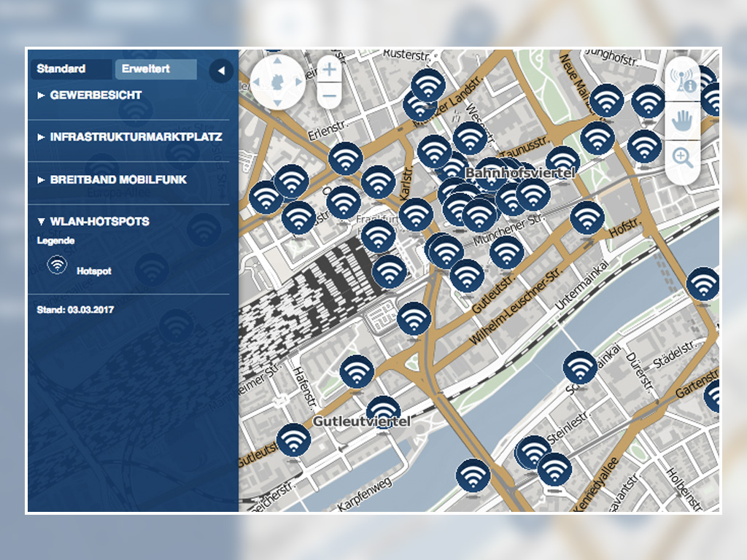Switch to the Standard tab
747x560 pixels.
[71, 69]
